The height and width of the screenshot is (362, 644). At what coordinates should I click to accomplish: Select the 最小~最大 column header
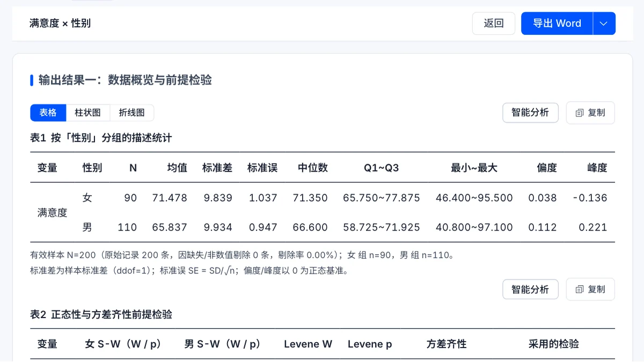474,168
